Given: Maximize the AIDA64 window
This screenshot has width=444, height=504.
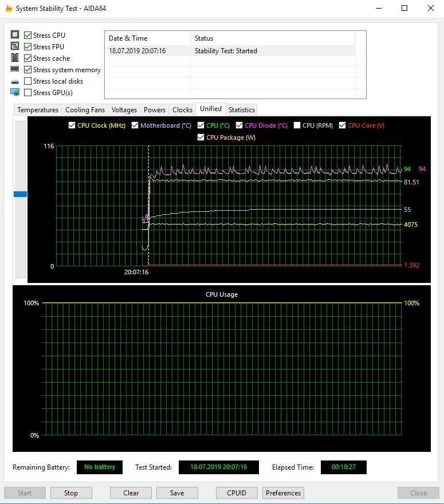Looking at the screenshot, I should pos(404,8).
